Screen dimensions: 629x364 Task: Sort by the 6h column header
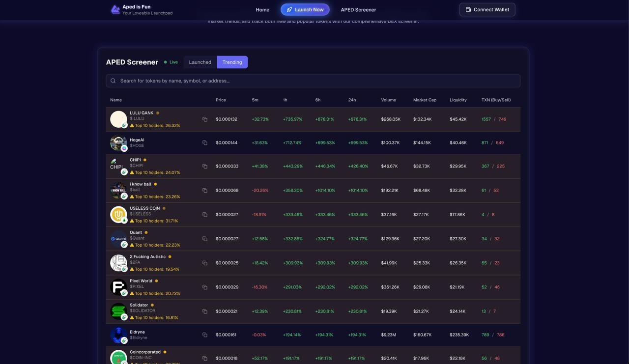(x=318, y=100)
